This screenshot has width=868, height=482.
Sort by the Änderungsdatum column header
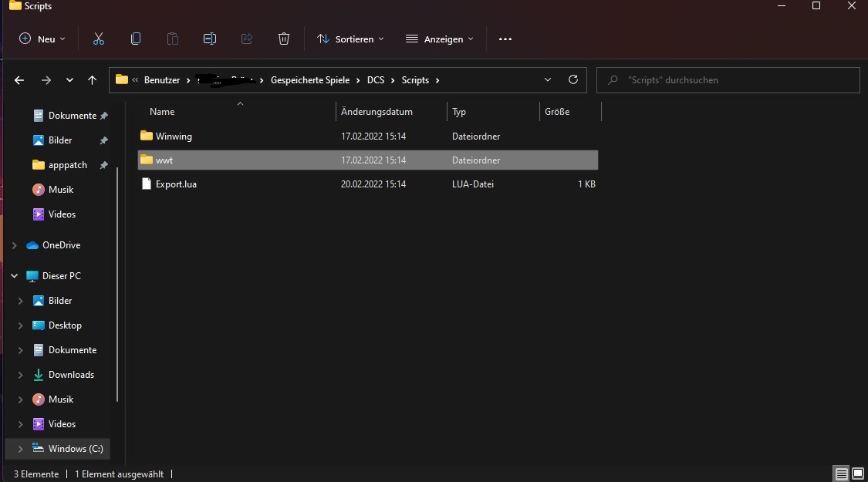377,112
